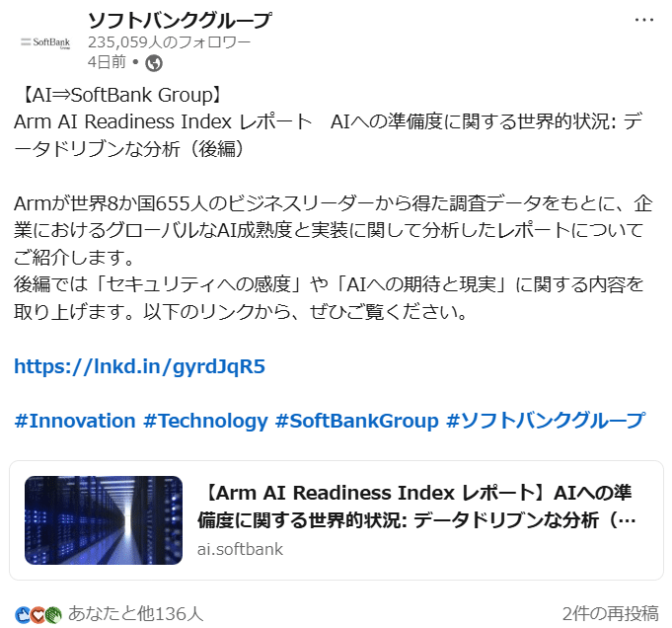View the 2件の再投稿 reposts

(x=610, y=614)
